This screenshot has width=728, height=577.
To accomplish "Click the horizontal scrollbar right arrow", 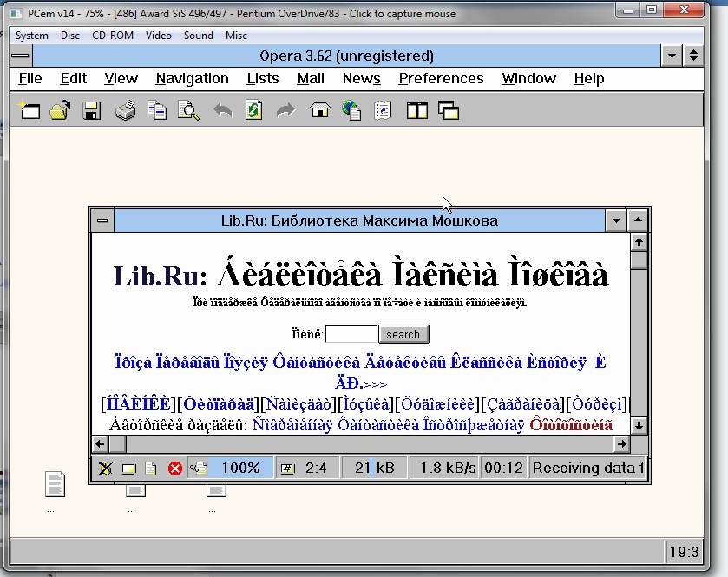I will point(621,444).
